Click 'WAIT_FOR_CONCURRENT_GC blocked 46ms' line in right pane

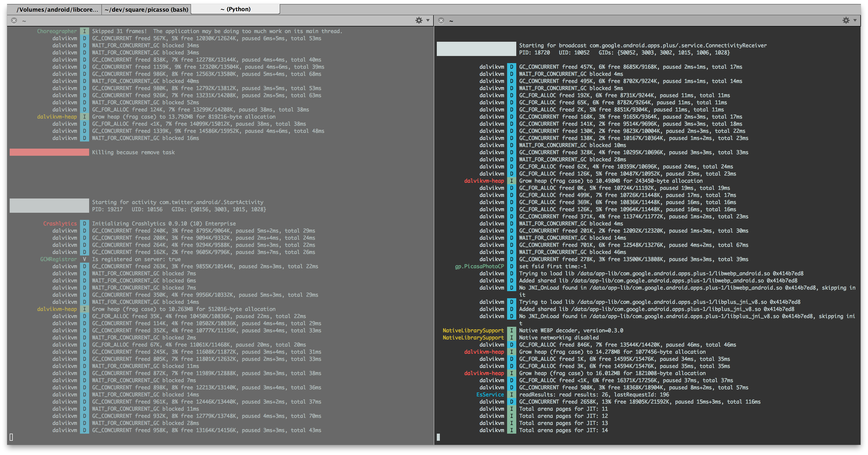(x=573, y=252)
